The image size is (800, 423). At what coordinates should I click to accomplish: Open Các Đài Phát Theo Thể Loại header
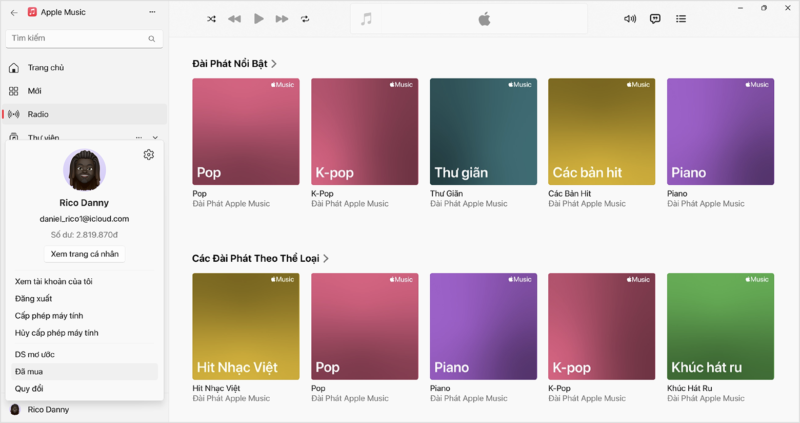tap(260, 258)
